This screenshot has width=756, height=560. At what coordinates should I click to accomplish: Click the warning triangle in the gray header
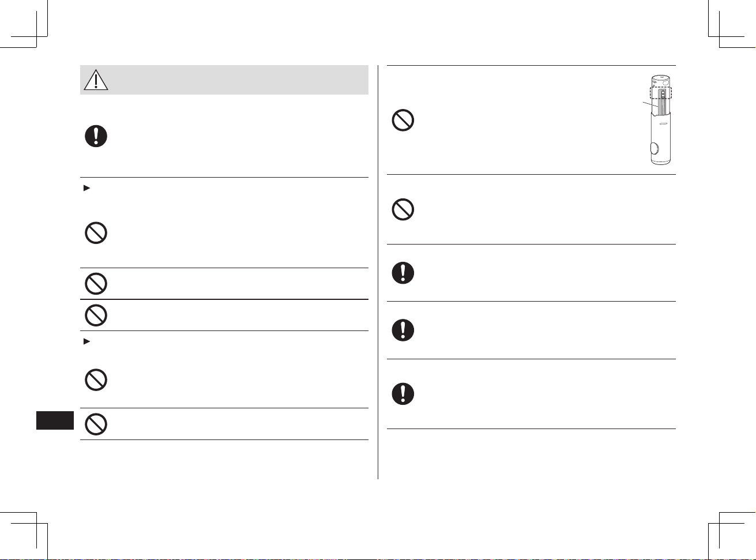coord(96,80)
